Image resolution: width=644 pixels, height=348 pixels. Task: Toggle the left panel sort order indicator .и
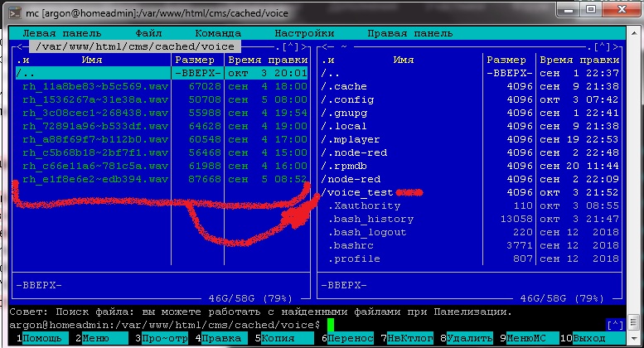[22, 60]
